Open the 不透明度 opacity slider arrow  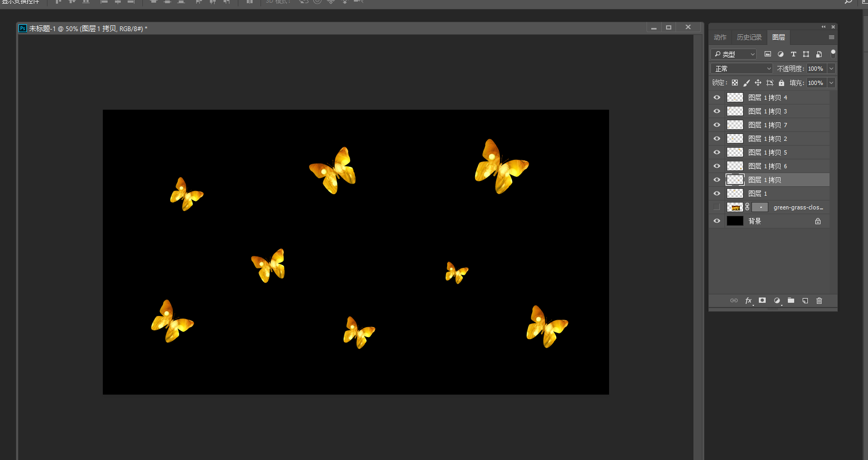tap(832, 69)
